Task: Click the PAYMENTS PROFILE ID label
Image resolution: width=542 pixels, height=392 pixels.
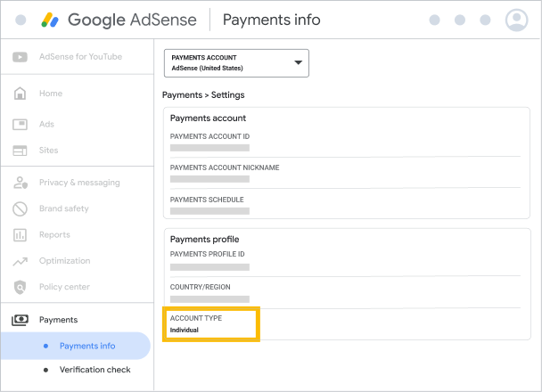Action: tap(208, 254)
